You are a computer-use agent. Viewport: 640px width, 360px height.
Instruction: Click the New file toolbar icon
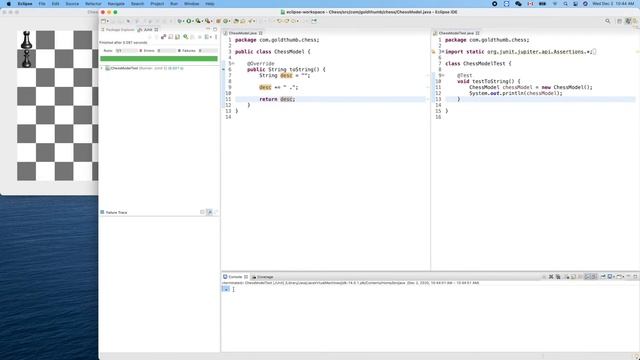click(x=103, y=21)
